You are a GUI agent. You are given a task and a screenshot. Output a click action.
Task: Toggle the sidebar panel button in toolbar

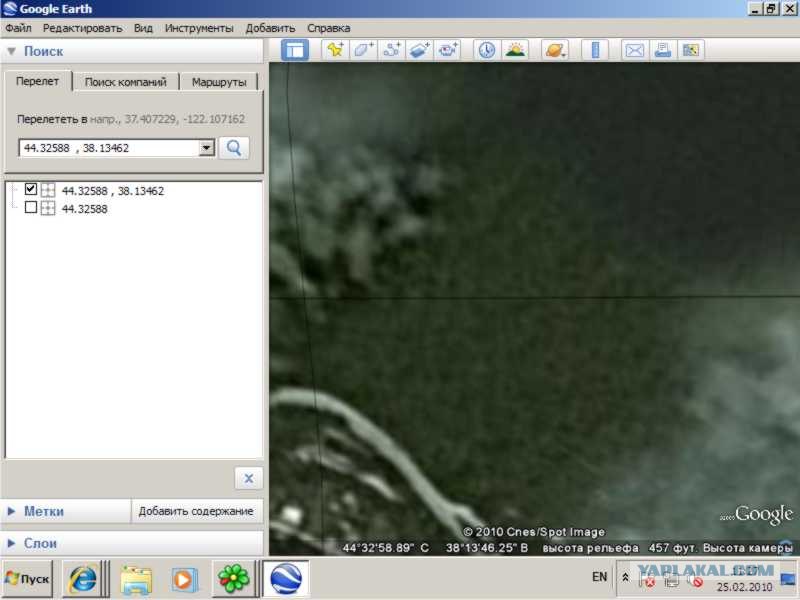point(295,50)
